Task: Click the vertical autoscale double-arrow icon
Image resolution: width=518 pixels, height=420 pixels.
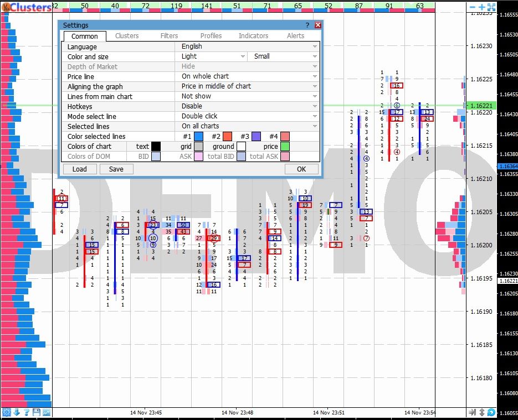Action: tap(482, 412)
